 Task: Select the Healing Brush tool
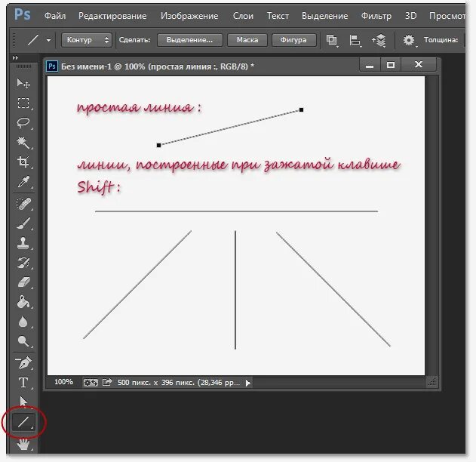(23, 204)
